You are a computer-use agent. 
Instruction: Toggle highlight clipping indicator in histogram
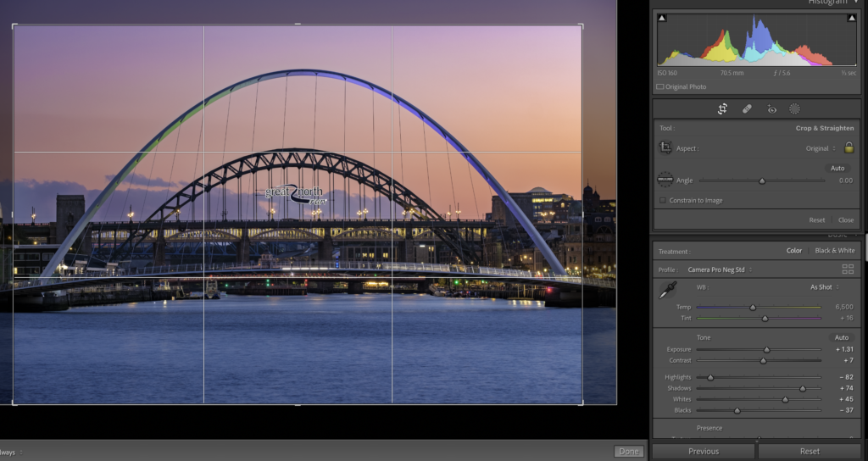pyautogui.click(x=851, y=18)
